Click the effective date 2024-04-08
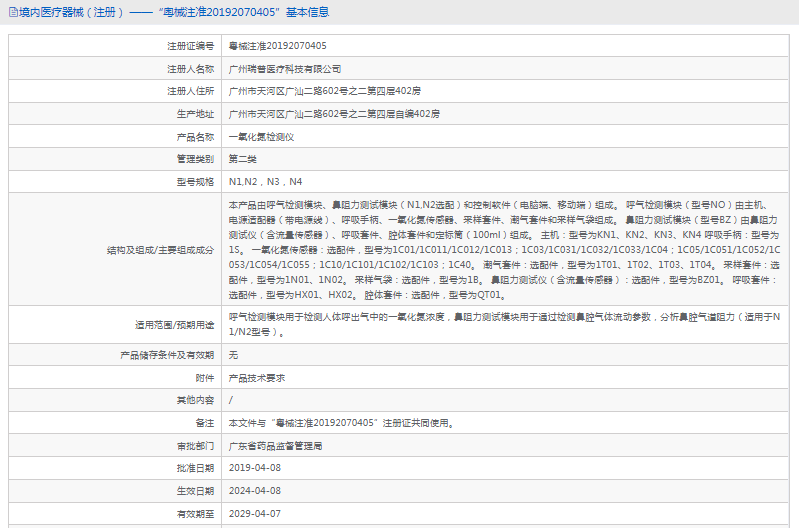The width and height of the screenshot is (799, 528). (x=255, y=491)
